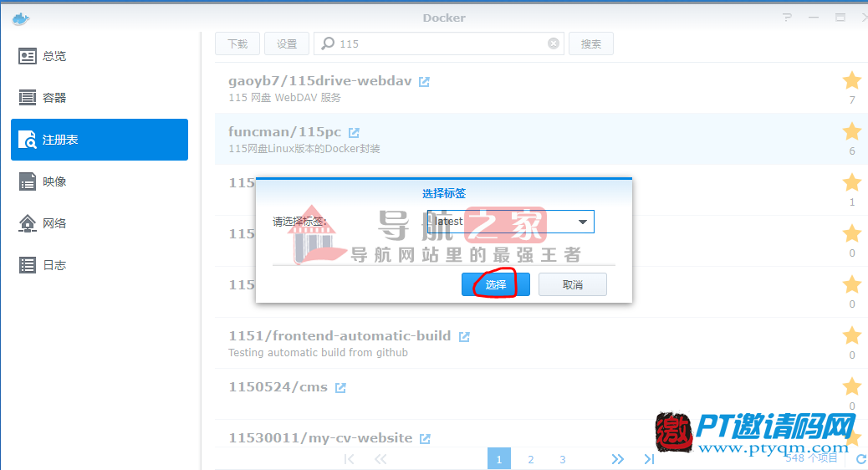868x470 pixels.
Task: Open the 总览 overview section
Action: tap(100, 56)
